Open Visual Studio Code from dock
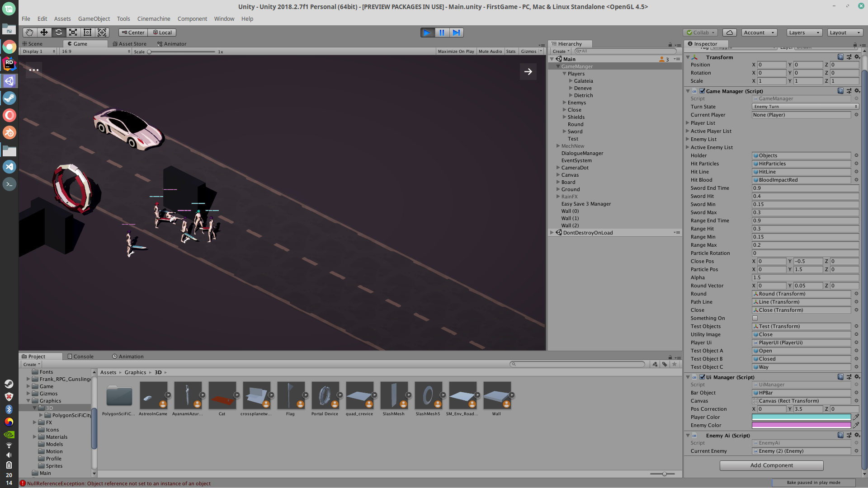Screen dimensions: 868x488 (x=9, y=167)
